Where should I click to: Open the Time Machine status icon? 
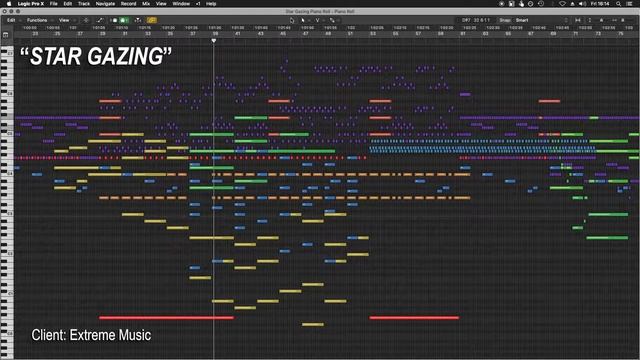(x=541, y=4)
